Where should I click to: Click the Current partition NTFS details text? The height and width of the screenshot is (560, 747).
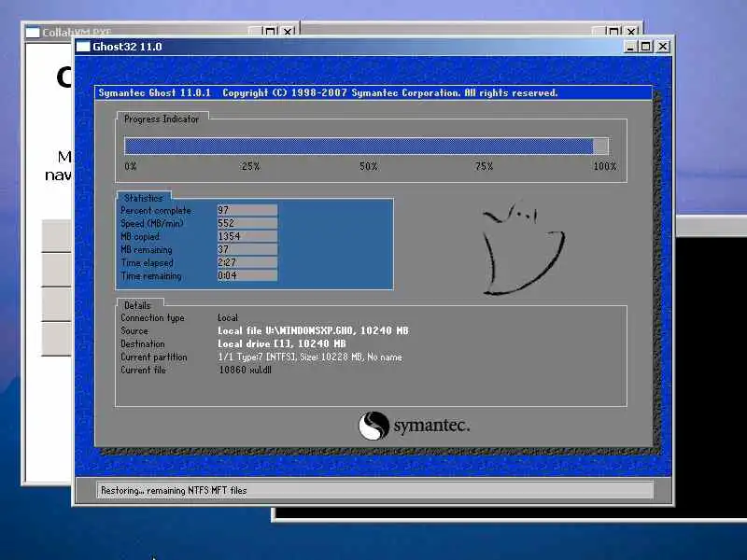coord(310,357)
